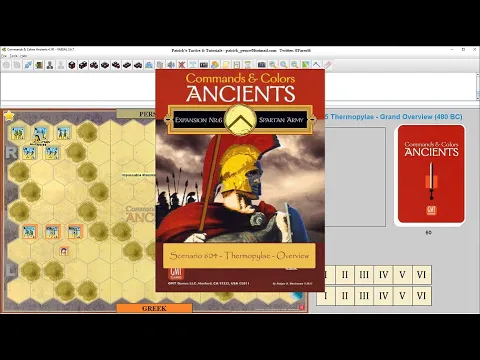Click III in the lower numeral row
The height and width of the screenshot is (360, 480).
pyautogui.click(x=364, y=296)
